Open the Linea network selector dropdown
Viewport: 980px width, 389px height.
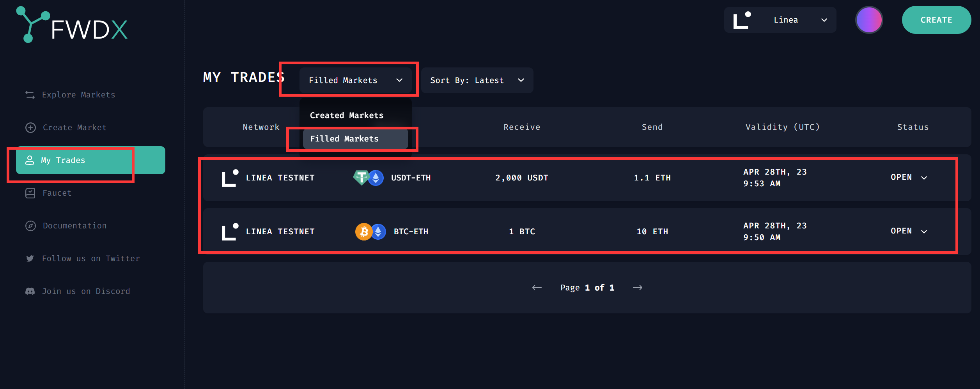(x=780, y=20)
